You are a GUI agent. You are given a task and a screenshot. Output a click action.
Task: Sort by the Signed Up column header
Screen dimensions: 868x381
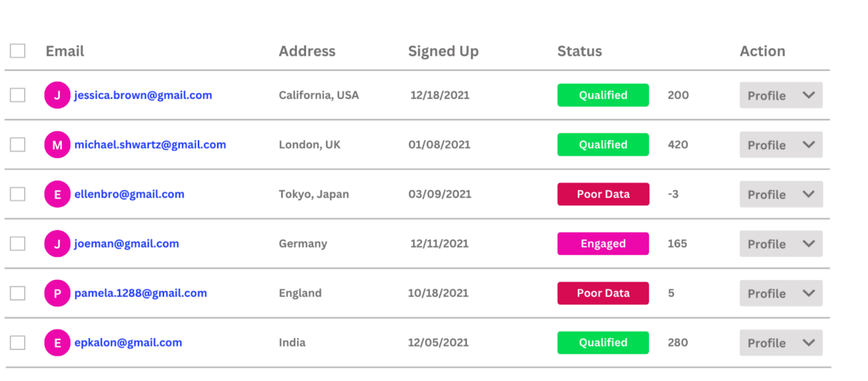[443, 51]
